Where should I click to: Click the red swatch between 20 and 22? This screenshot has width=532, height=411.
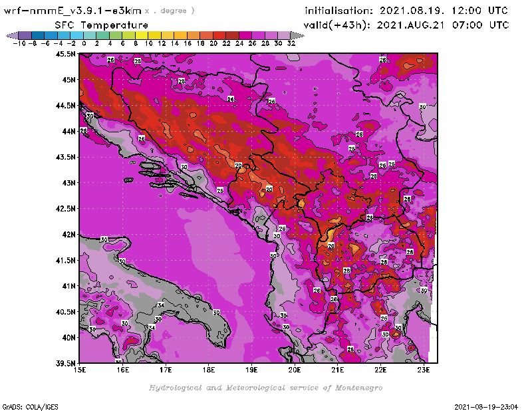coord(219,35)
